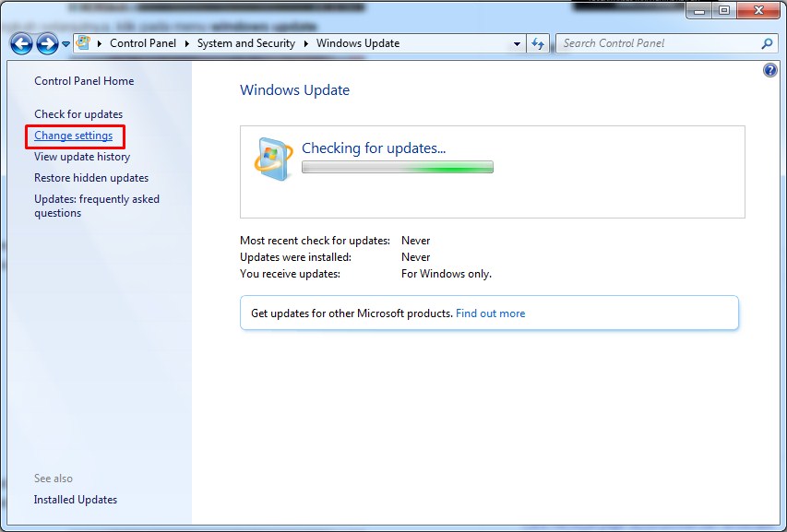Click 'Updates were installed:' label
The width and height of the screenshot is (787, 532).
pos(295,257)
